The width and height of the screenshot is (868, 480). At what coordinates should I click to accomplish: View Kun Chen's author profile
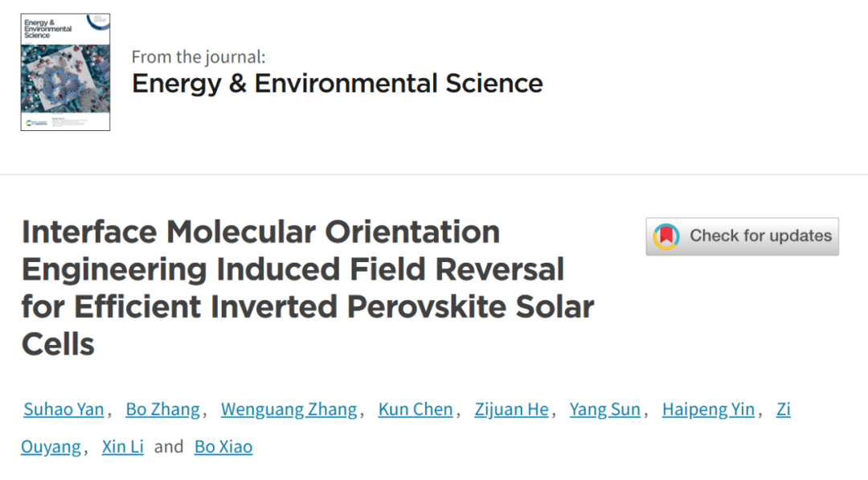coord(416,409)
